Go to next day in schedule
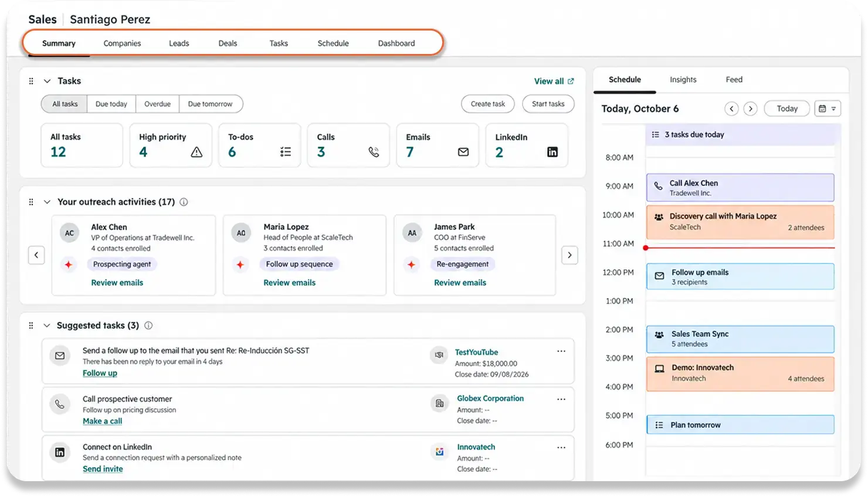868x497 pixels. click(750, 109)
